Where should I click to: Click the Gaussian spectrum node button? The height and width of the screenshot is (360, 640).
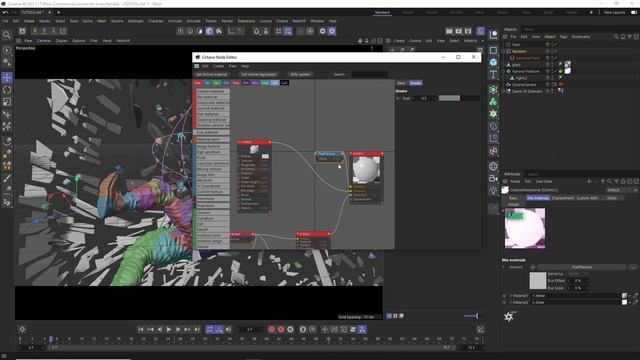(x=213, y=163)
